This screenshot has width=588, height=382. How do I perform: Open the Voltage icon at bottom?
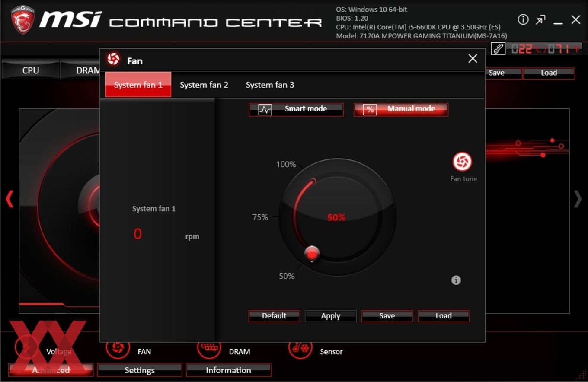click(27, 347)
